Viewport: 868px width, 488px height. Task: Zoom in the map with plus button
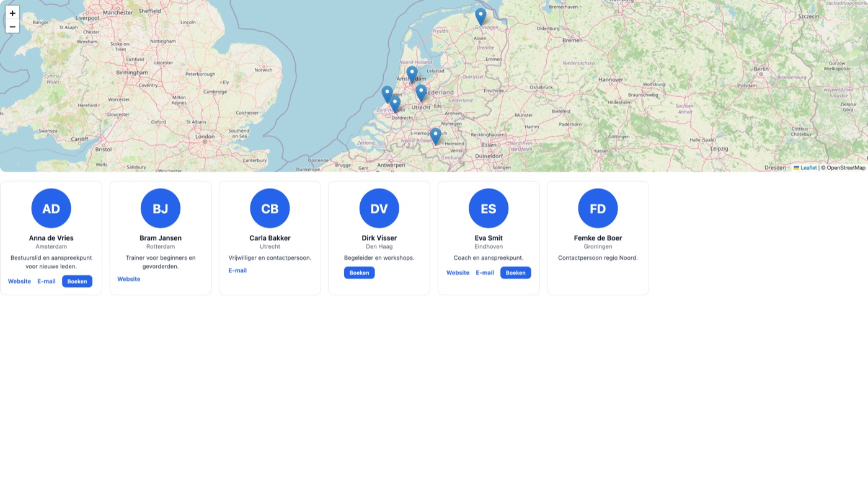pyautogui.click(x=12, y=13)
